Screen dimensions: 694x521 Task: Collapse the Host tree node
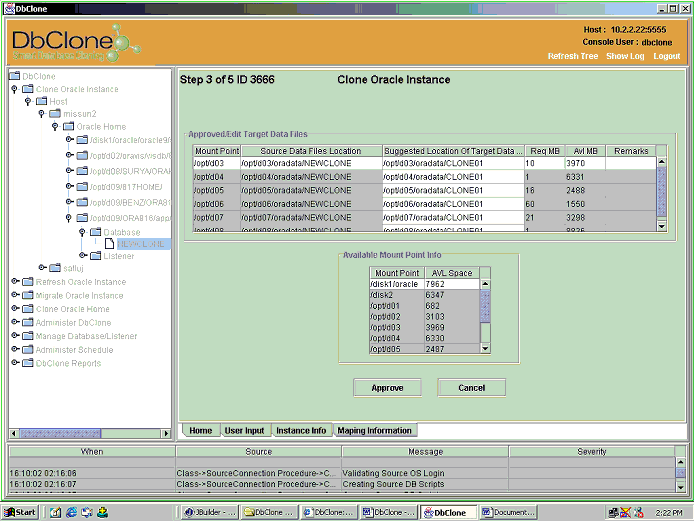pyautogui.click(x=28, y=101)
